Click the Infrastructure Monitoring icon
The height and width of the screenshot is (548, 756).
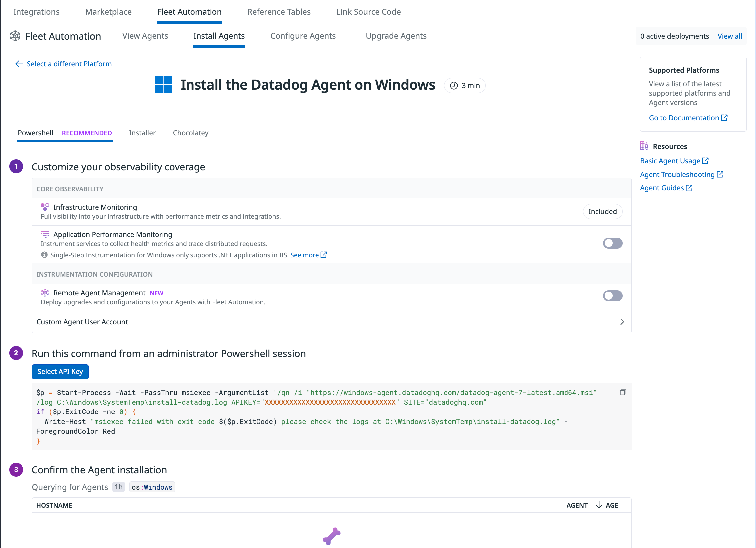(x=45, y=207)
